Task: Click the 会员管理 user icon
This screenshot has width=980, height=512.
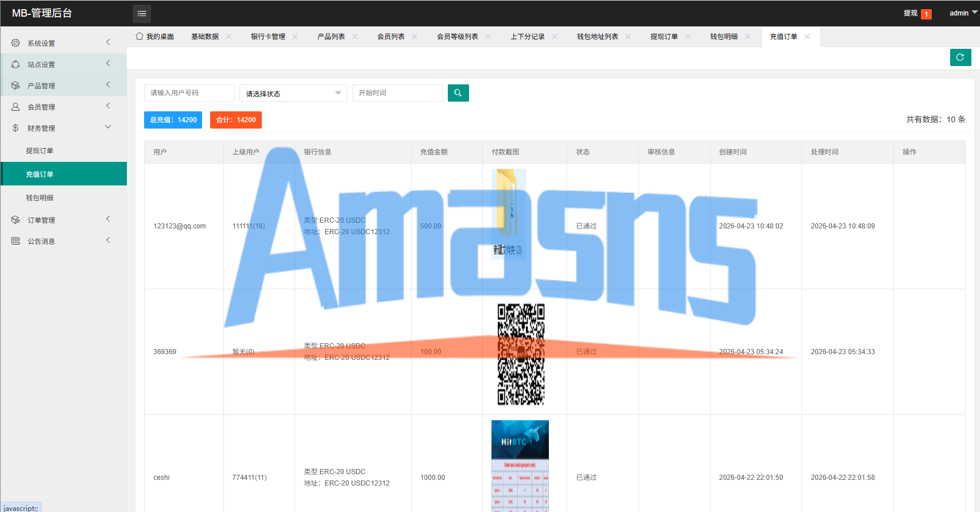Action: (x=16, y=107)
